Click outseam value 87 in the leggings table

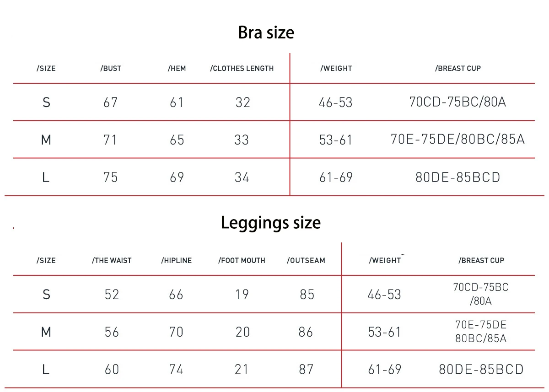pos(306,370)
